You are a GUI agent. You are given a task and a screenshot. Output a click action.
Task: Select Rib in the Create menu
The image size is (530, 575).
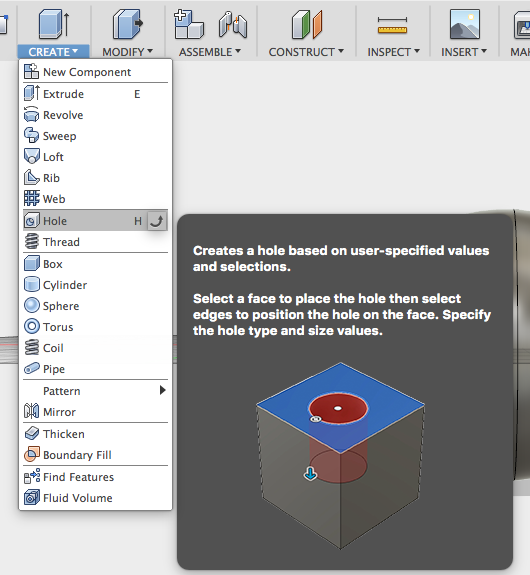pyautogui.click(x=95, y=178)
